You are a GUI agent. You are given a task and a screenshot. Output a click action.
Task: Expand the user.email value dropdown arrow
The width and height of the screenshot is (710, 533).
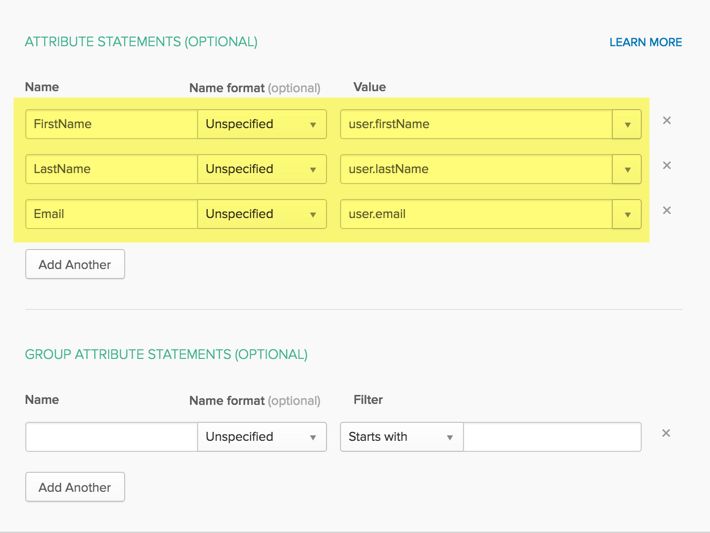click(x=627, y=214)
